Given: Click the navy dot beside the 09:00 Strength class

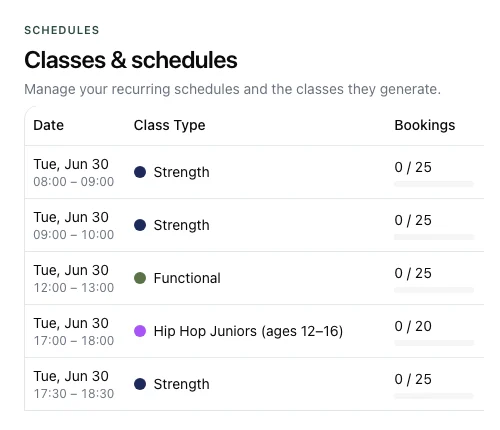Looking at the screenshot, I should click(x=140, y=225).
